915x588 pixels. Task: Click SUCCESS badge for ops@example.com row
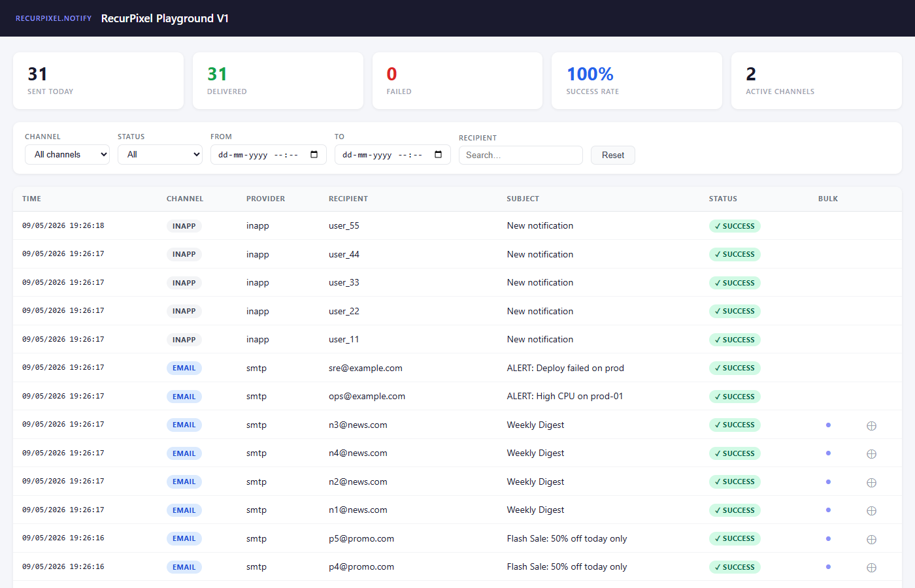735,397
